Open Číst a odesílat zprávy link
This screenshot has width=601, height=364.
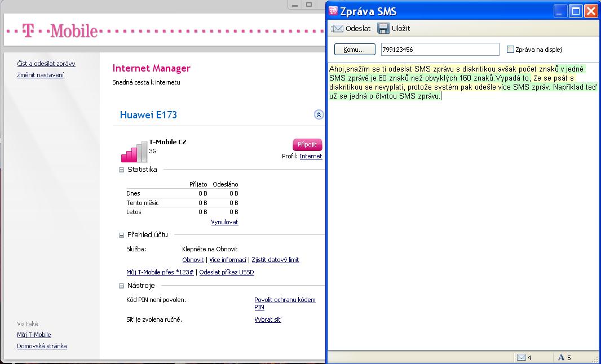coord(46,64)
